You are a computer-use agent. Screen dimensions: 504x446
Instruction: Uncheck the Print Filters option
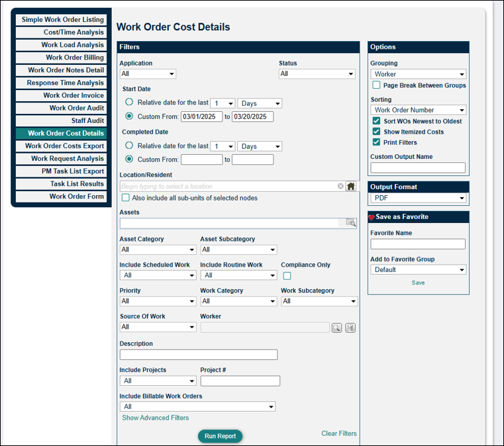(376, 142)
